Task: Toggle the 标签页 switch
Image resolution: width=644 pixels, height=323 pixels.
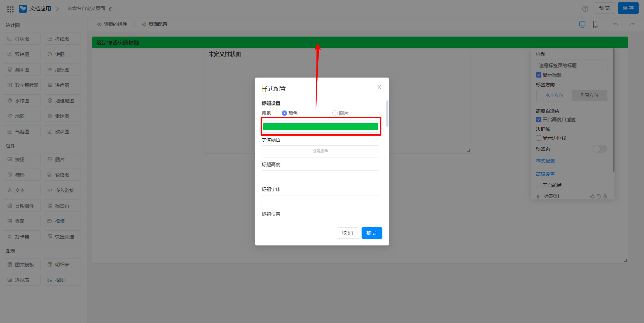Action: [x=599, y=149]
